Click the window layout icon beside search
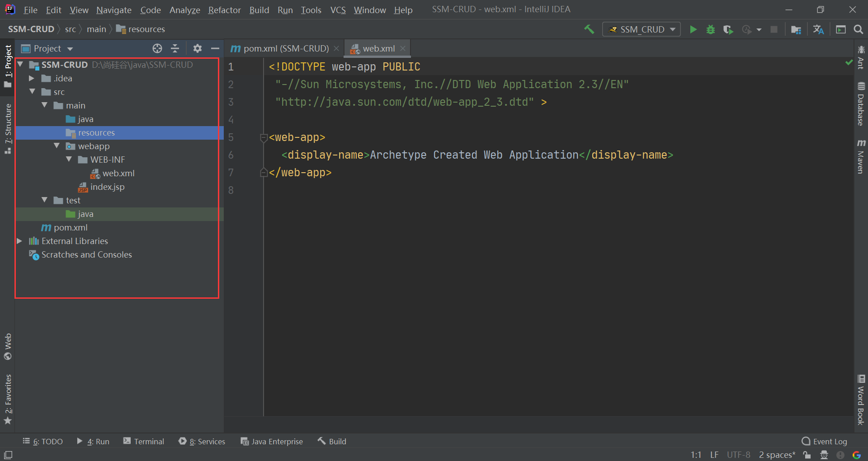 pos(841,29)
